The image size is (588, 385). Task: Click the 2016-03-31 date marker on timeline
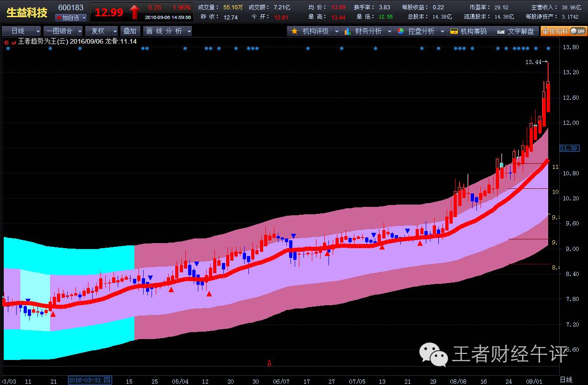pos(89,380)
